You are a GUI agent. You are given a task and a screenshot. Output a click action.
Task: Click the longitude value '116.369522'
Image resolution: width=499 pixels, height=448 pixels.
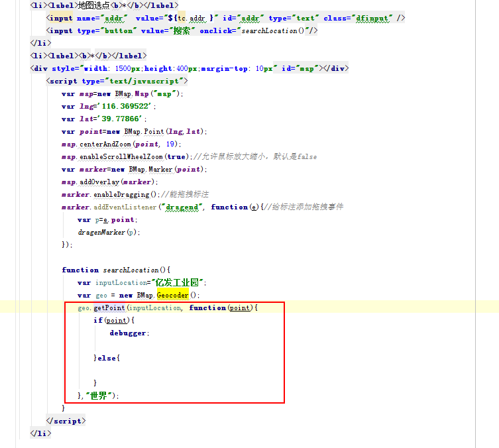pos(126,106)
